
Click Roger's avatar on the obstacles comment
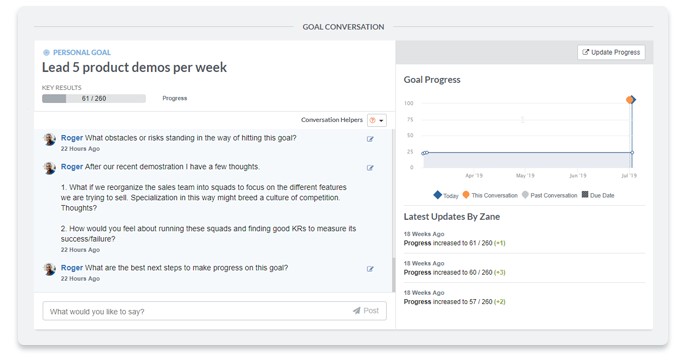click(x=49, y=140)
